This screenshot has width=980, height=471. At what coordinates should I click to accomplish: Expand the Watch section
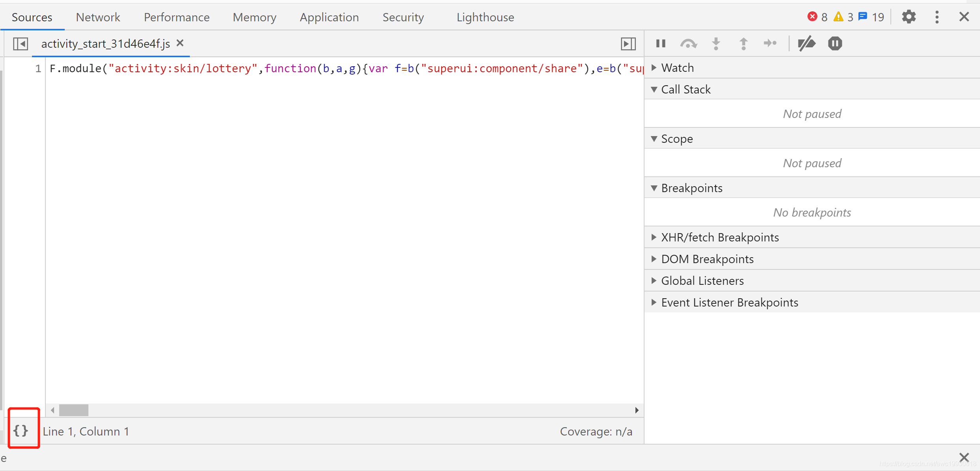[677, 68]
